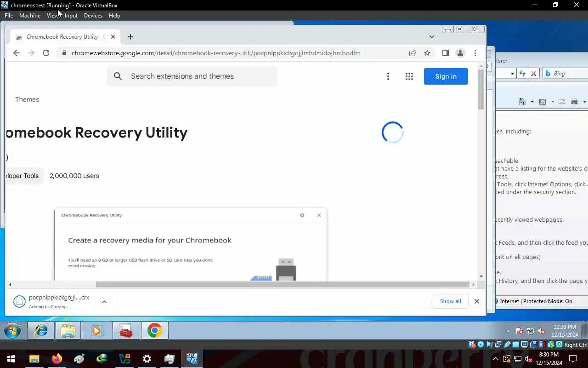Click the horizontal scrollbar thumb in Chrome
This screenshot has width=588, height=368.
tap(282, 284)
